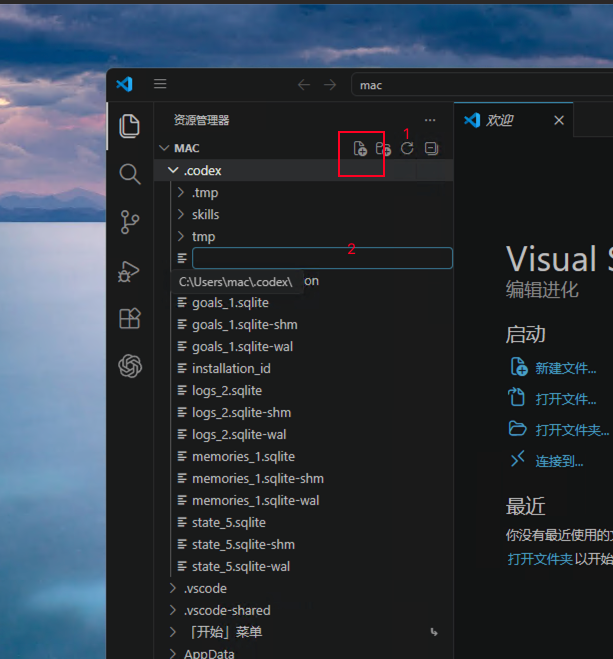Click the 资源管理器 panel title
613x659 pixels.
[x=202, y=120]
